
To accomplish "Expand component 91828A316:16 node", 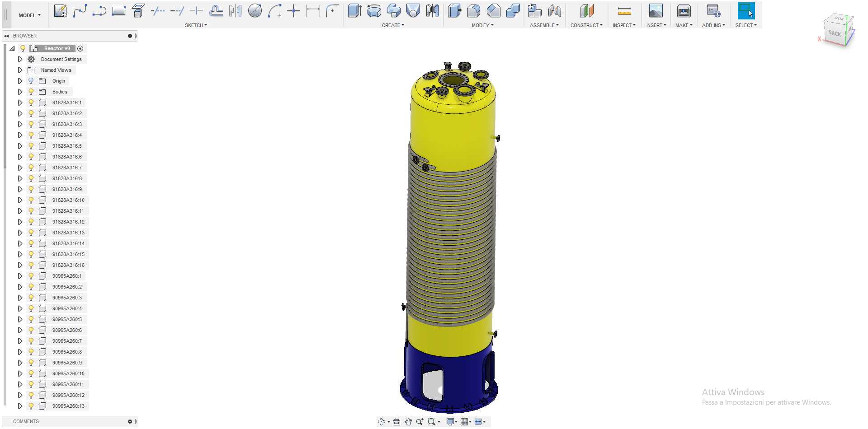I will 20,265.
